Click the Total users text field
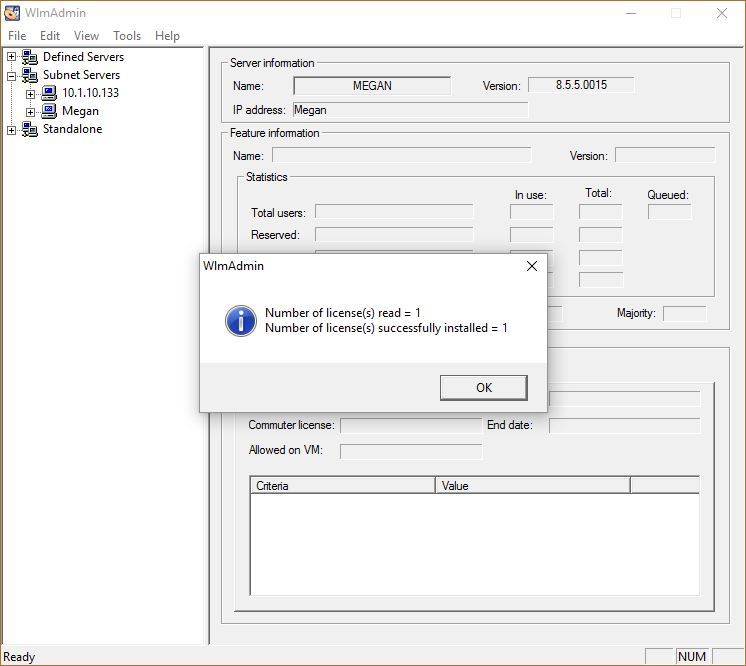Screen dimensions: 746x666 tap(394, 212)
